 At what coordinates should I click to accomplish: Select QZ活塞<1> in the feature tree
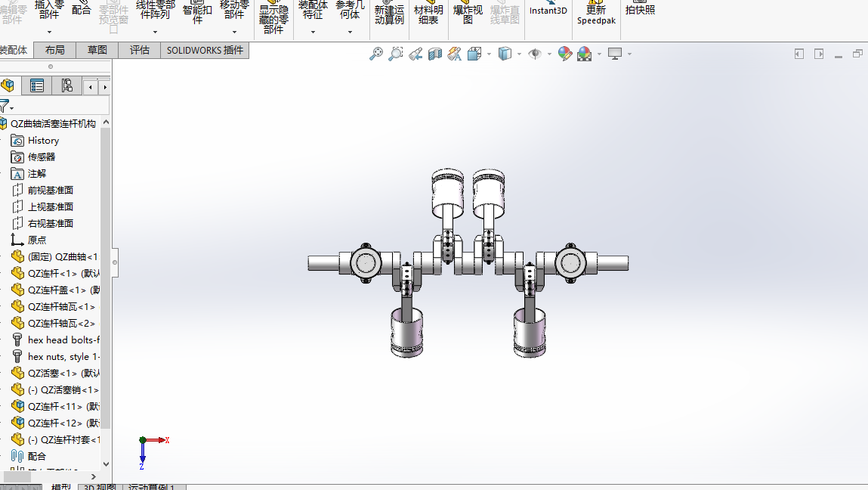tap(60, 373)
